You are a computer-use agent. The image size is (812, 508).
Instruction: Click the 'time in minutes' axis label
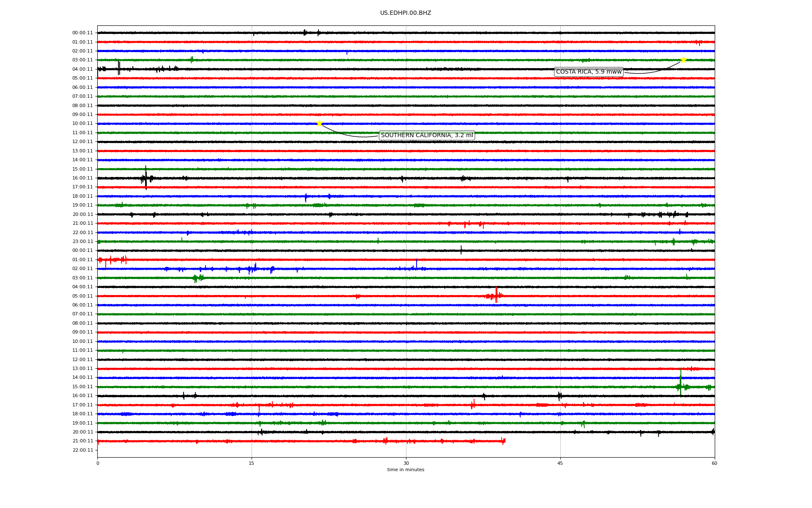coord(406,470)
